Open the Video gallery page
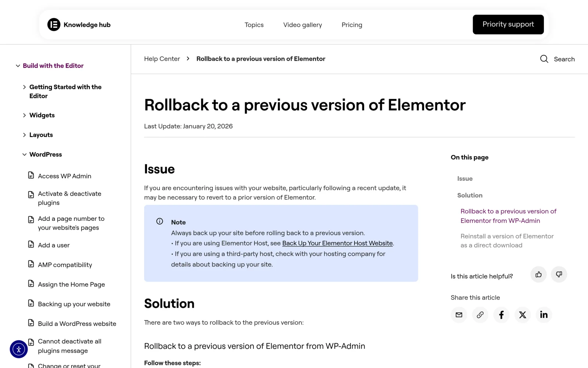 pyautogui.click(x=302, y=25)
